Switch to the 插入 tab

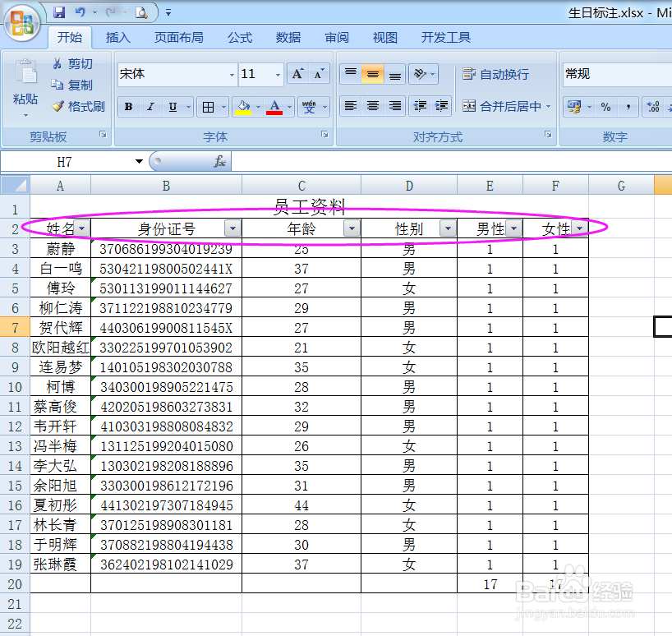click(x=117, y=37)
